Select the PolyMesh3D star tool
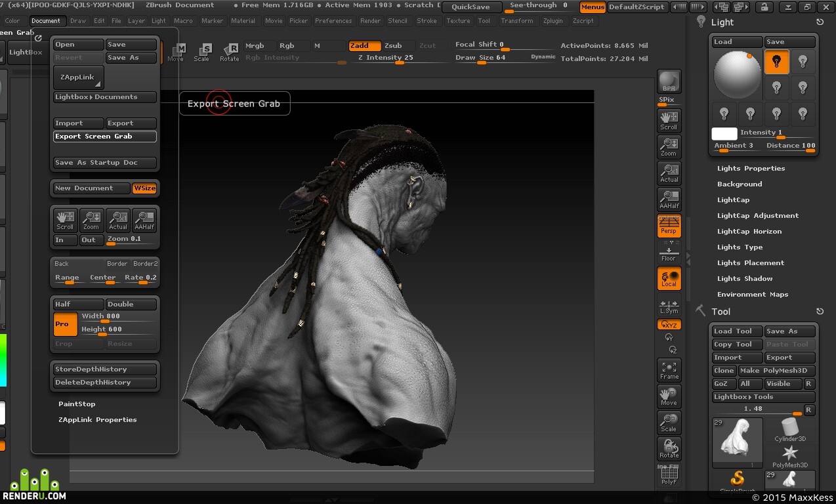Screen dimensions: 836x504 point(790,457)
